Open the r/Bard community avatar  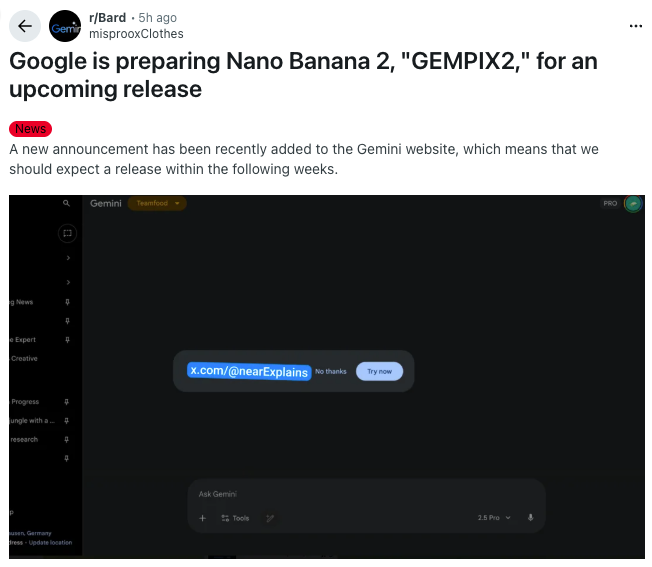pos(66,26)
